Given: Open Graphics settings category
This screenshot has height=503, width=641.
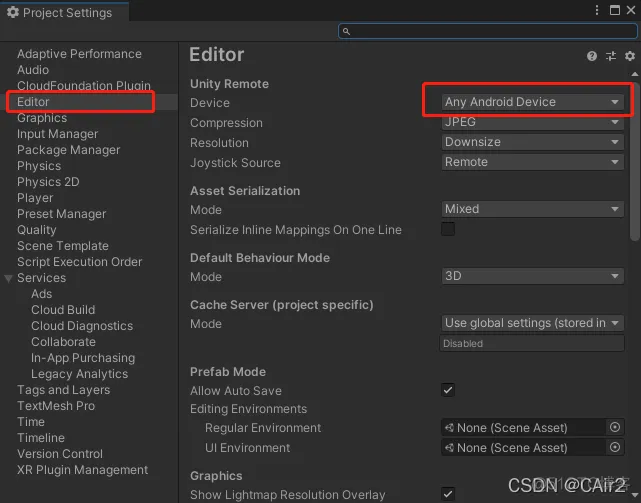Looking at the screenshot, I should click(42, 118).
